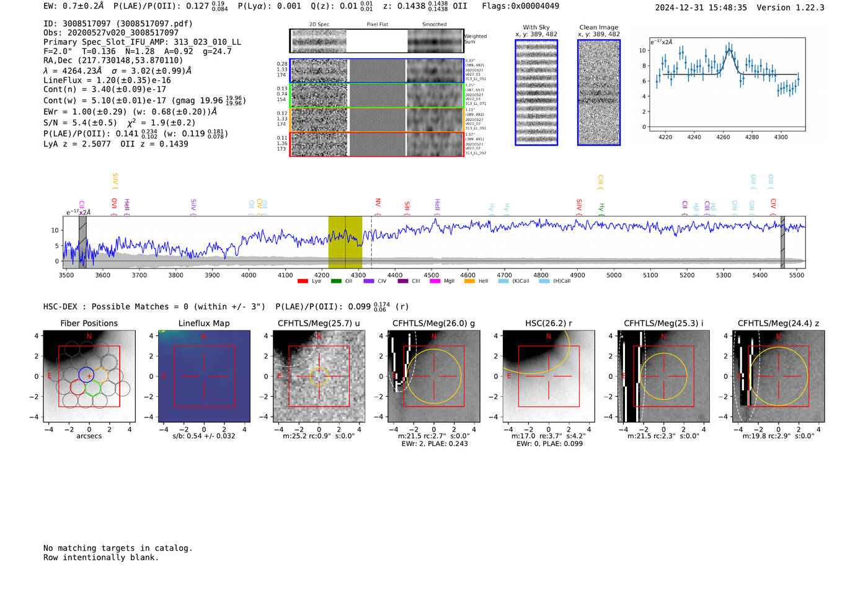Click the With Sky cutout image

click(536, 92)
